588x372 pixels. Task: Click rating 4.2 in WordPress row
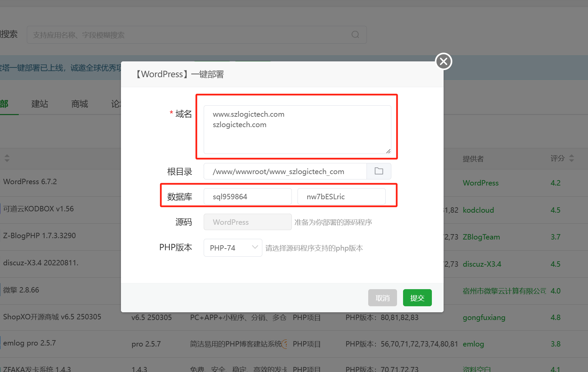click(556, 183)
